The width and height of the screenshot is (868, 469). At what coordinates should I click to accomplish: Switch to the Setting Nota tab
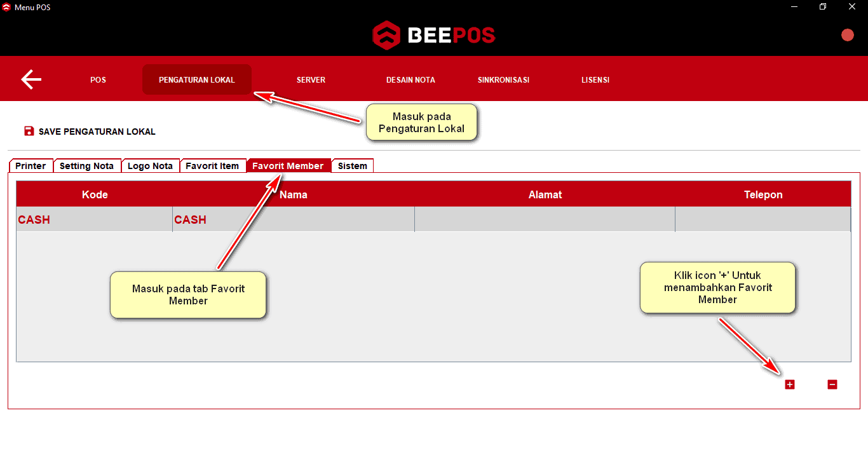coord(86,166)
